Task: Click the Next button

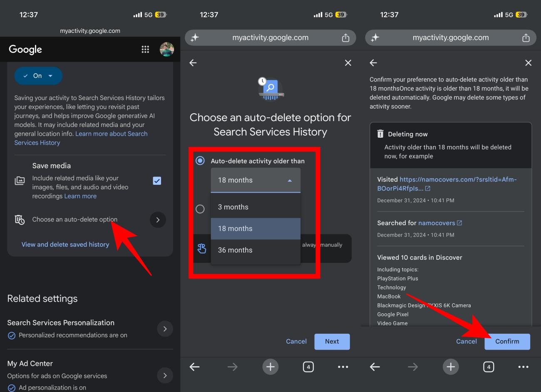Action: click(332, 342)
